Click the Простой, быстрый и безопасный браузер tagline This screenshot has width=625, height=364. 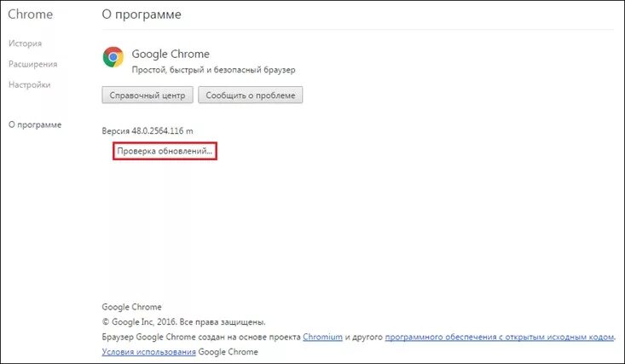pyautogui.click(x=214, y=70)
